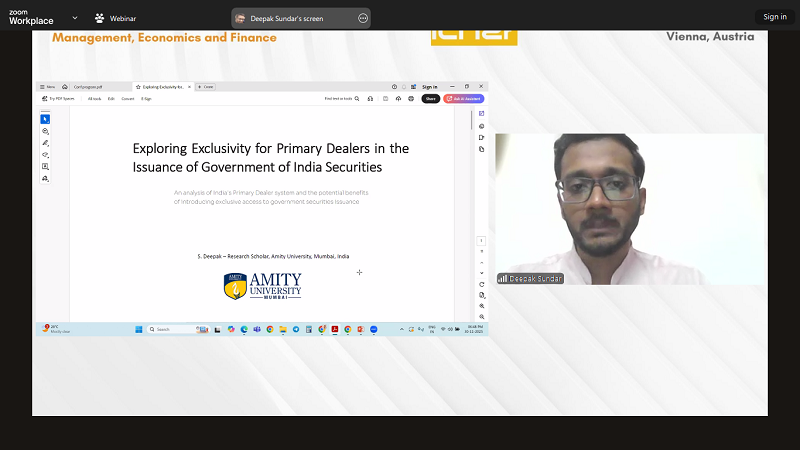Click the black Share button
The height and width of the screenshot is (450, 800).
431,99
